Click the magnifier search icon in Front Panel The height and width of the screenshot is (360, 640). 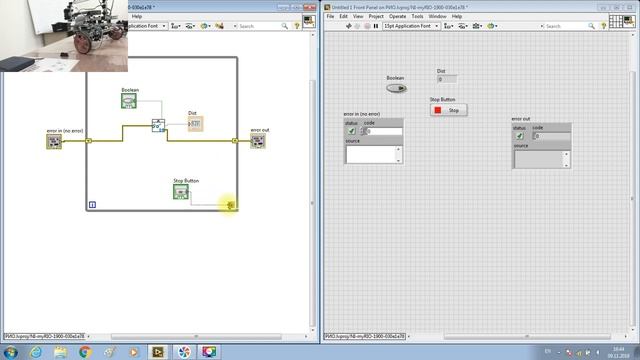tap(591, 26)
